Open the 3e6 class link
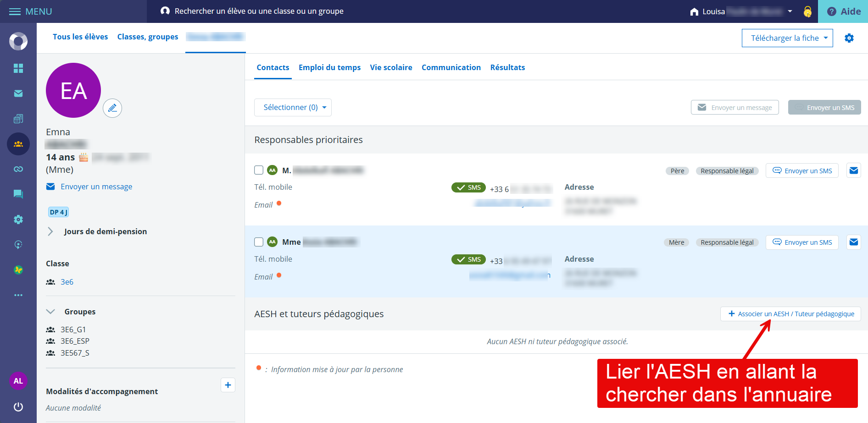This screenshot has width=868, height=423. (x=67, y=282)
